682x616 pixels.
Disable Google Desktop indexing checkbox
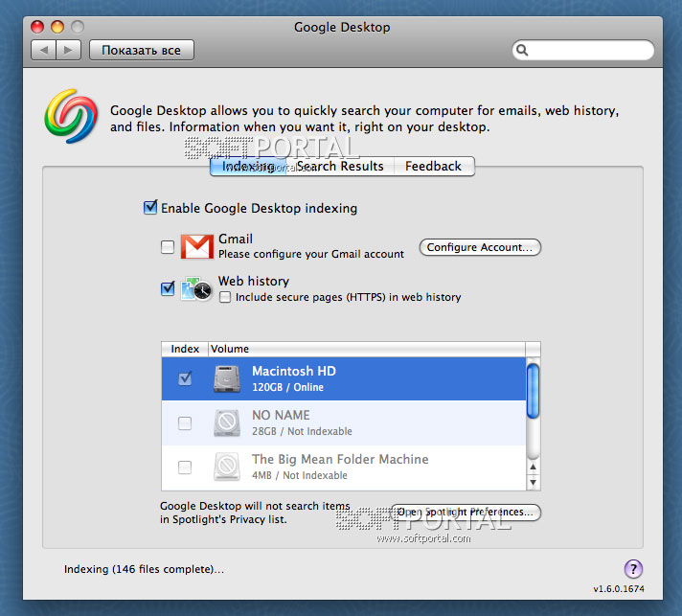coord(150,208)
